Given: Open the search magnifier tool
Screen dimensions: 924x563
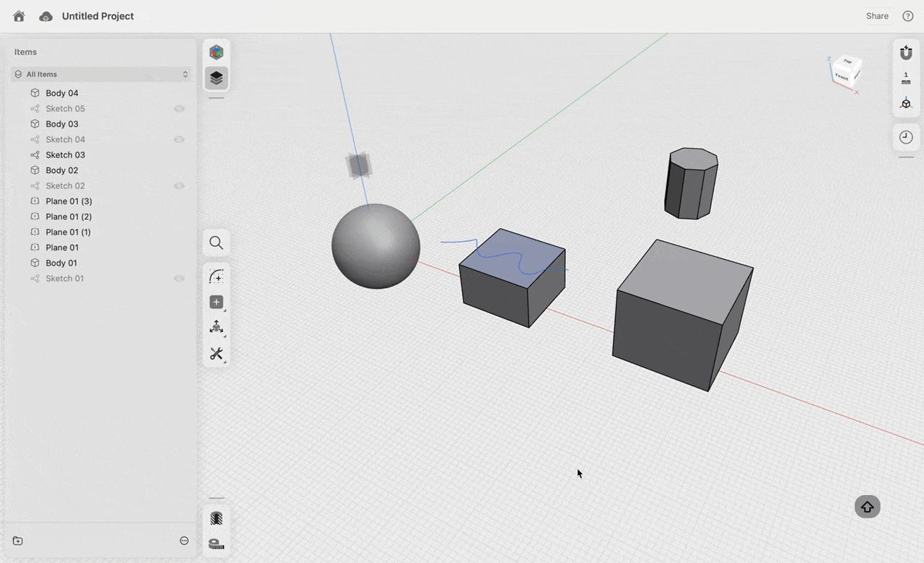Looking at the screenshot, I should point(216,243).
